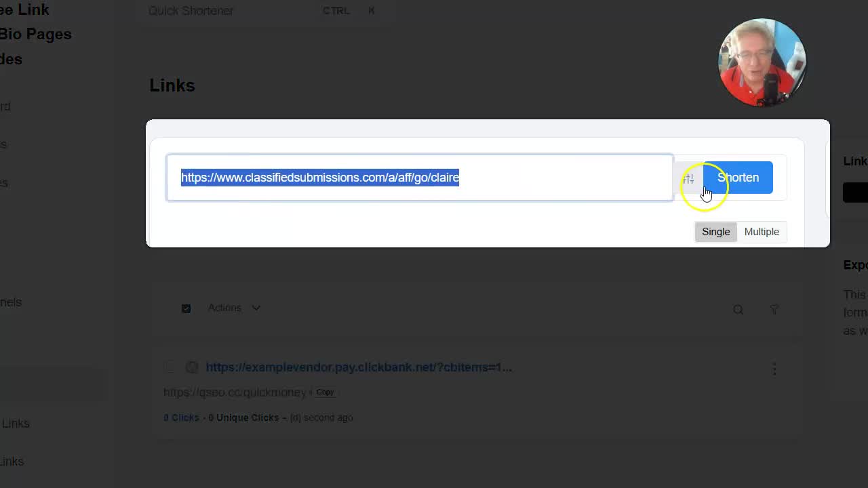
Task: Click favicon icon beside clickbank link
Action: [x=192, y=367]
